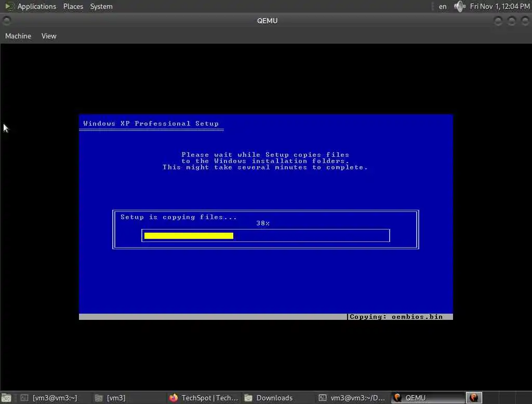The height and width of the screenshot is (404, 532).
Task: Open the QEMU View menu
Action: 49,36
